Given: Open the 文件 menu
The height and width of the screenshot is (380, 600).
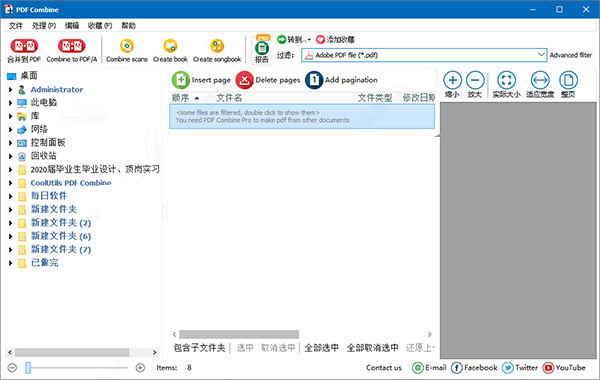Looking at the screenshot, I should [x=16, y=26].
